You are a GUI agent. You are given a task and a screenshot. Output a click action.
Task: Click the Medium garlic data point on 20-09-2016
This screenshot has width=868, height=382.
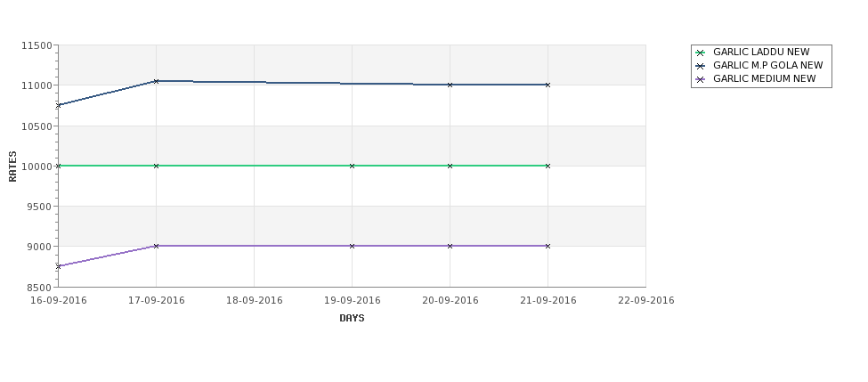450,246
